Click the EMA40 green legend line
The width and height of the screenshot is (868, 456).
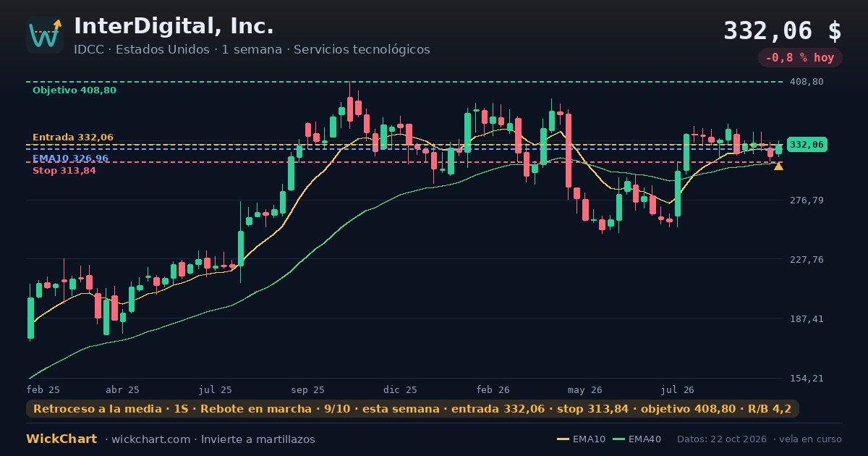(618, 439)
